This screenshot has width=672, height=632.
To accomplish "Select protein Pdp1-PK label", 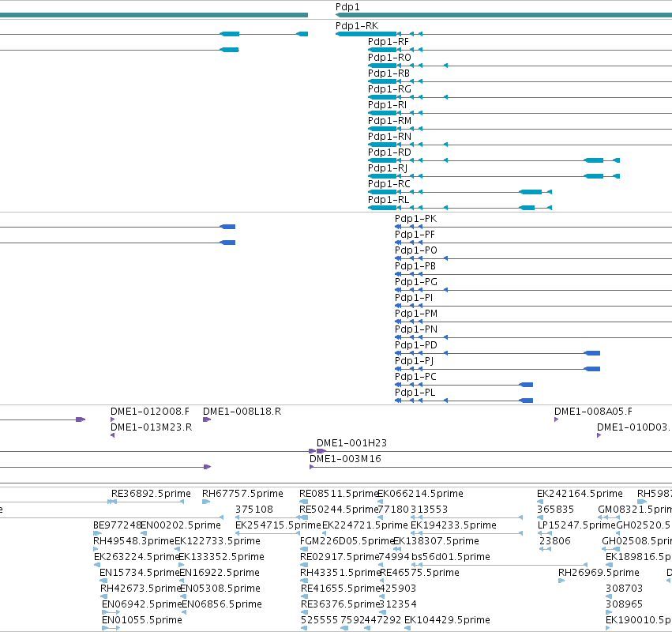I will tap(415, 219).
